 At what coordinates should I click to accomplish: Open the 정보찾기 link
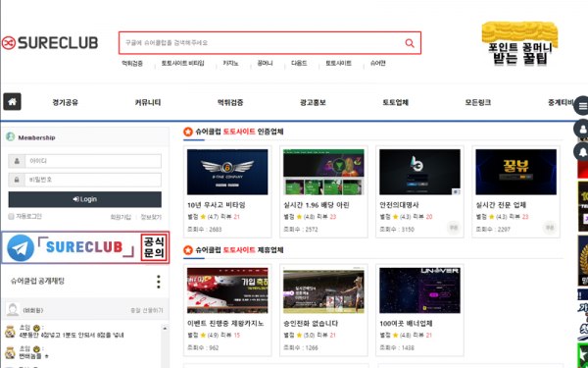point(151,217)
